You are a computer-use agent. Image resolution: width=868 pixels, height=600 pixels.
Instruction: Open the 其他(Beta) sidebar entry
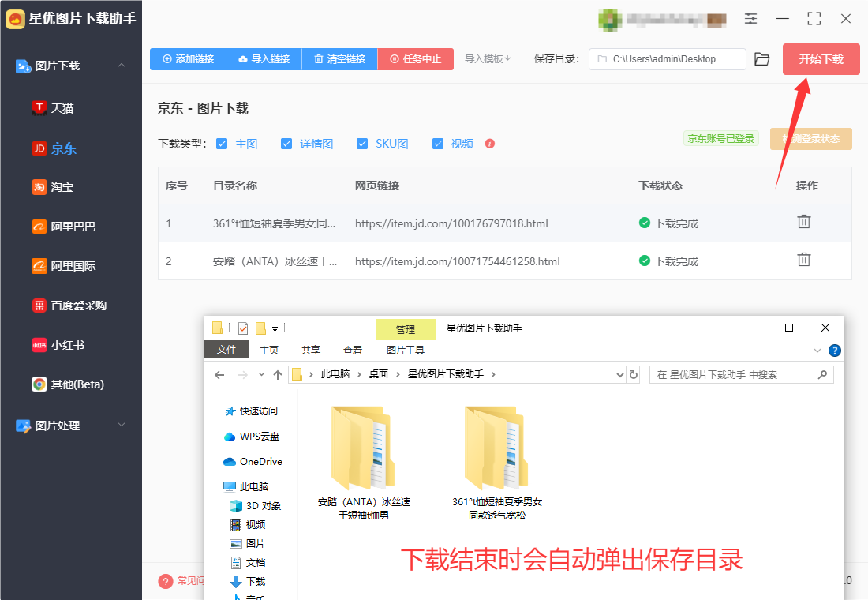pyautogui.click(x=68, y=384)
